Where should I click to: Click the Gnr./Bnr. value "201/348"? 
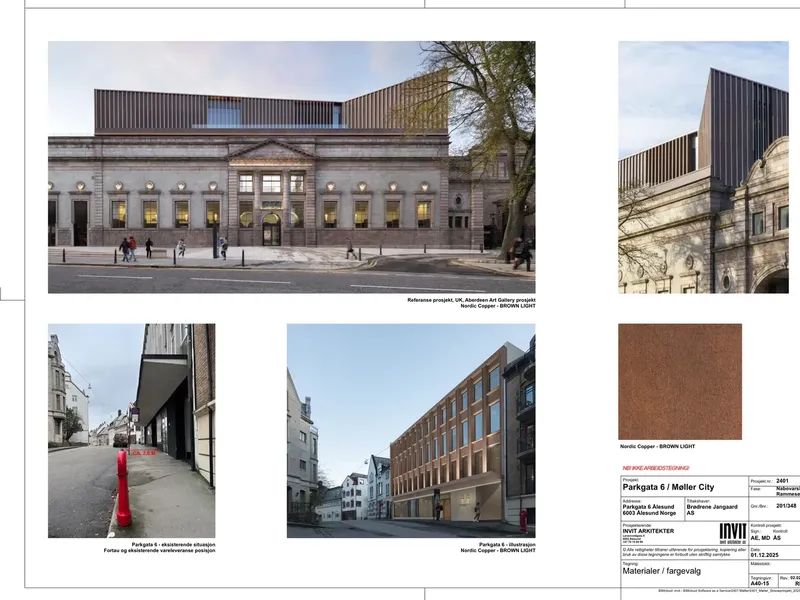pos(786,507)
